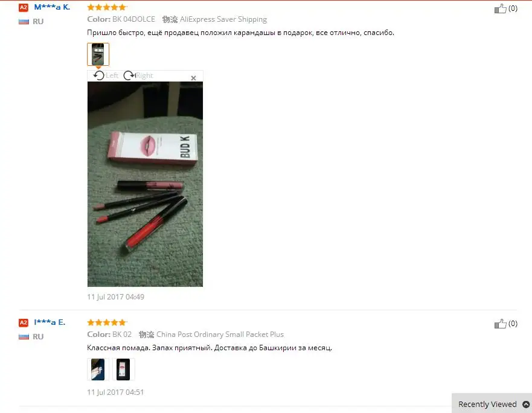Click the A2 badge next to I***a E.
Image resolution: width=532 pixels, height=413 pixels.
click(x=24, y=322)
